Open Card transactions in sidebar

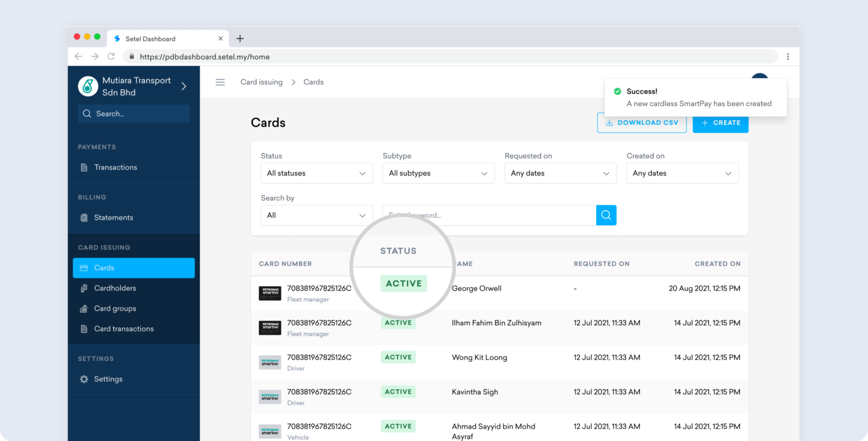85,329
